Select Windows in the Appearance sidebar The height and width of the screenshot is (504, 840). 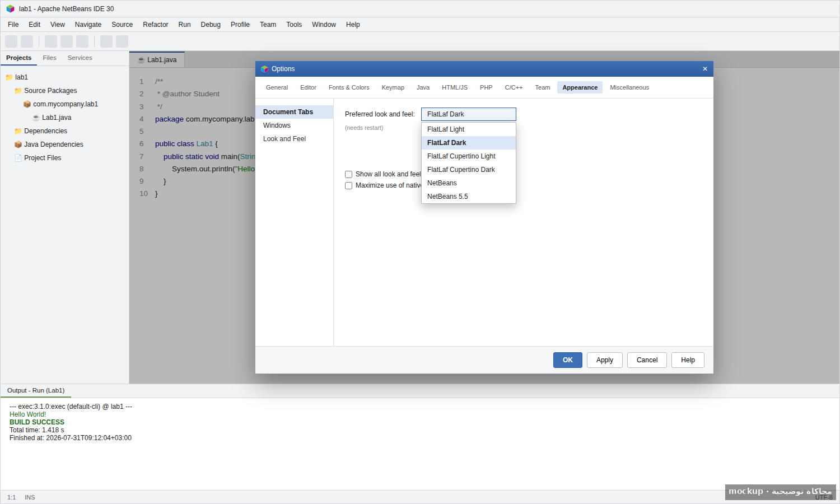pyautogui.click(x=295, y=125)
